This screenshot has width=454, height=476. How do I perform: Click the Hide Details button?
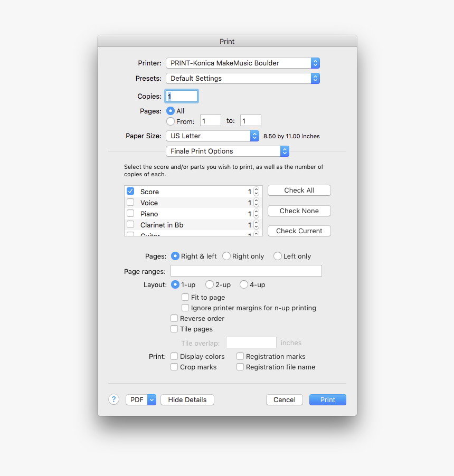(x=187, y=399)
